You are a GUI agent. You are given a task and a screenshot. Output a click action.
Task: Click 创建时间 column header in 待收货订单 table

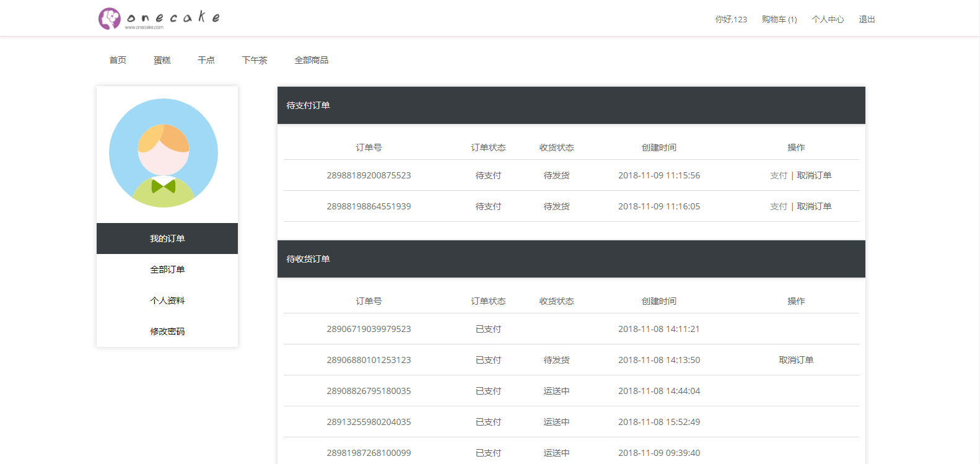pos(659,301)
